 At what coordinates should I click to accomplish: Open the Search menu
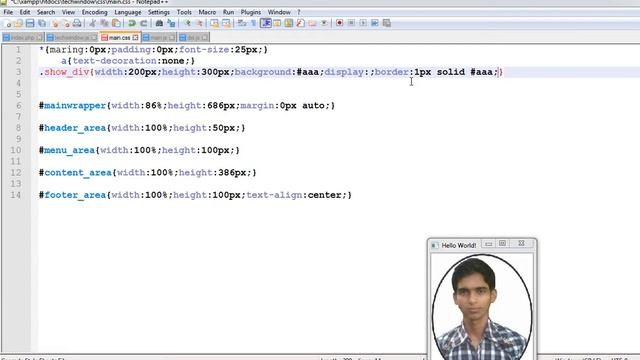pyautogui.click(x=46, y=12)
